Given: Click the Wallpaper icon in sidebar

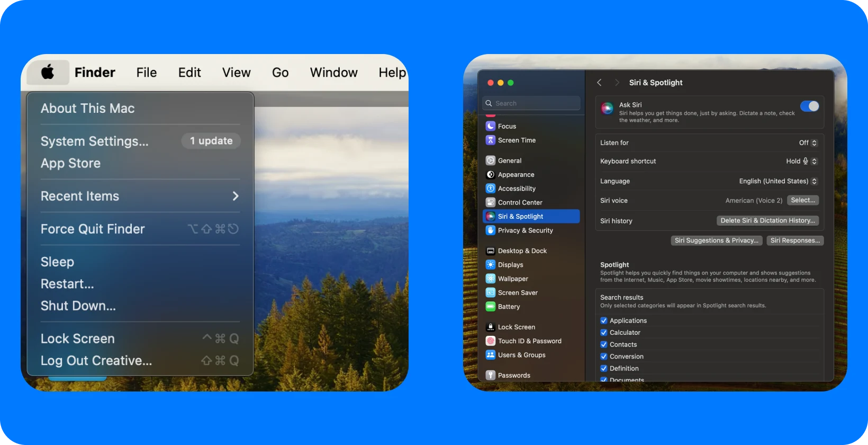Looking at the screenshot, I should [491, 279].
